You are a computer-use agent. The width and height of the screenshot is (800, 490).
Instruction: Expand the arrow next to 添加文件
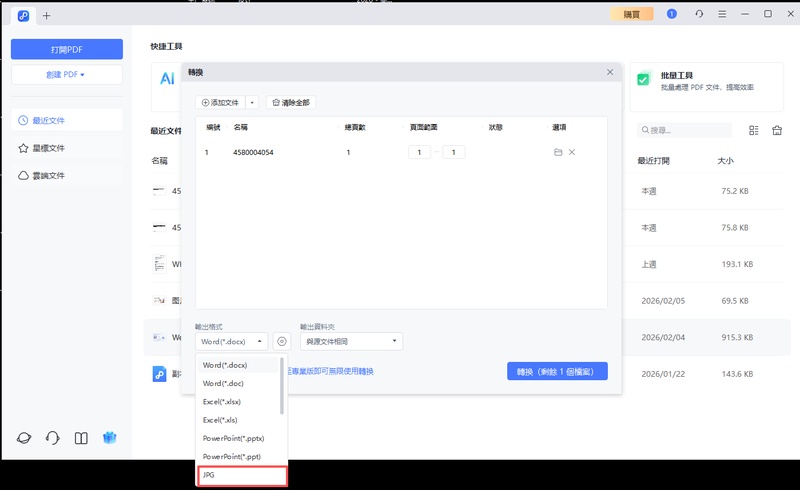click(252, 103)
